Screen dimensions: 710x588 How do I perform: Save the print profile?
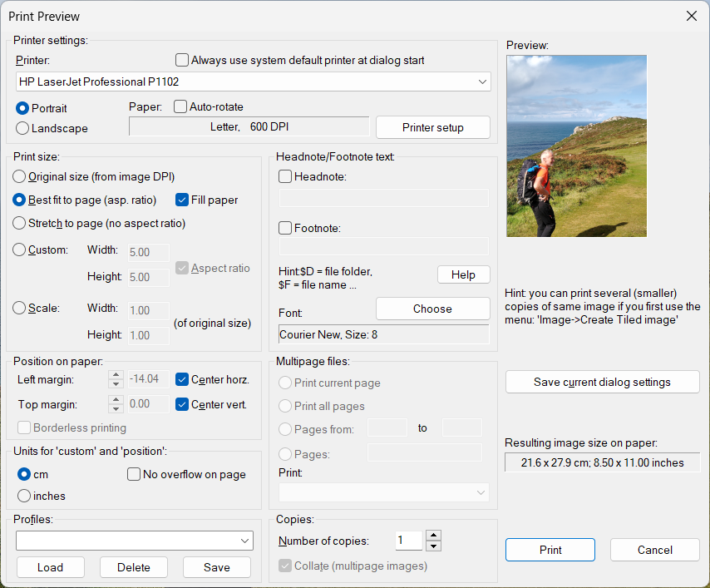(x=217, y=567)
